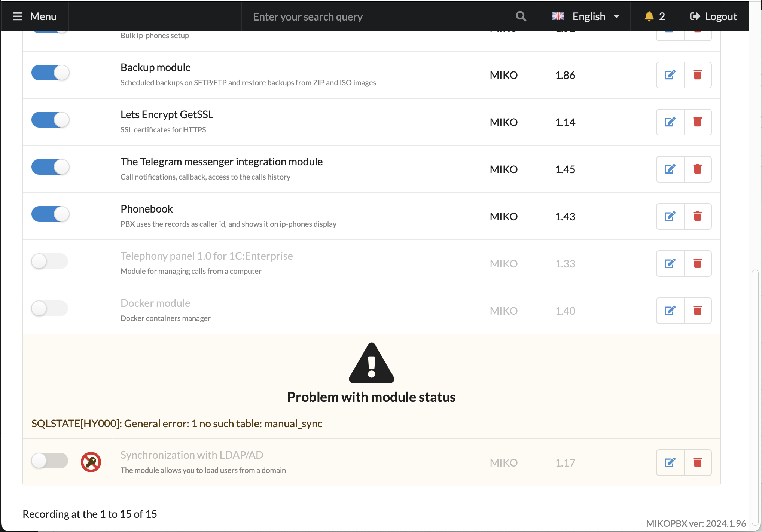Viewport: 762px width, 532px height.
Task: Edit the Docker module
Action: 670,311
